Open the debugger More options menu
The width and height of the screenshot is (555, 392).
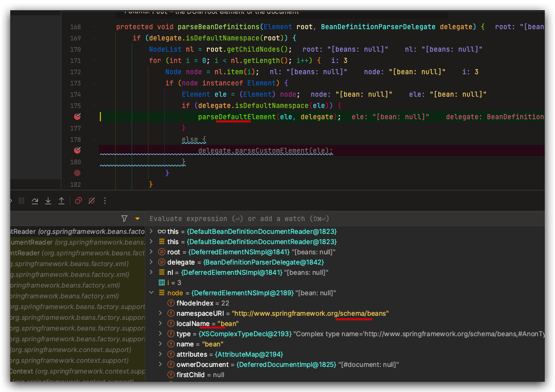pyautogui.click(x=105, y=201)
